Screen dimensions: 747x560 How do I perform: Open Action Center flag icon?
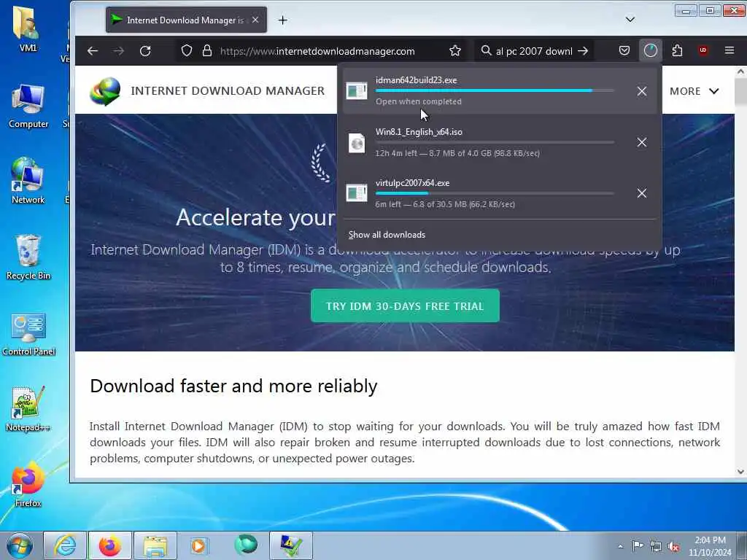pyautogui.click(x=638, y=546)
